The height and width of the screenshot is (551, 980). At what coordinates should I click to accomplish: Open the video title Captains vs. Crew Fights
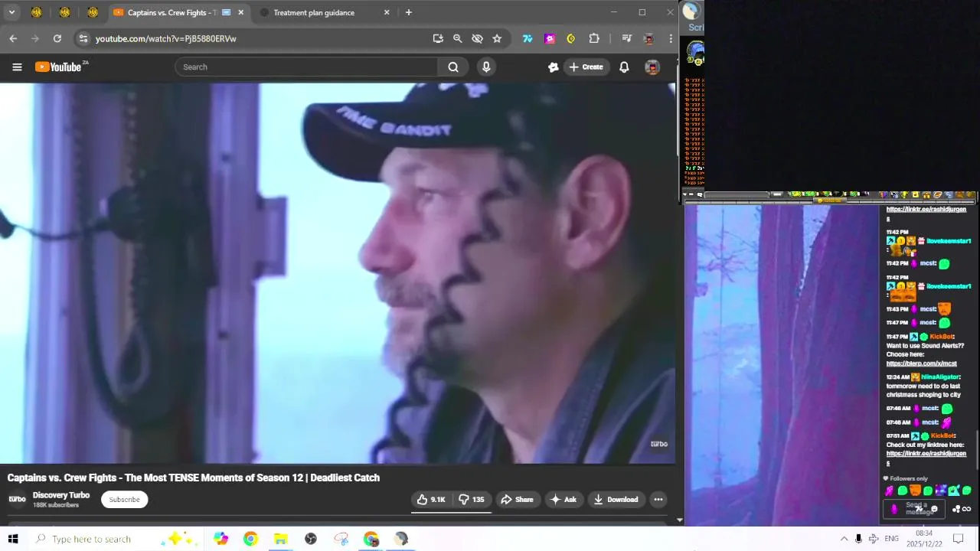pyautogui.click(x=194, y=478)
